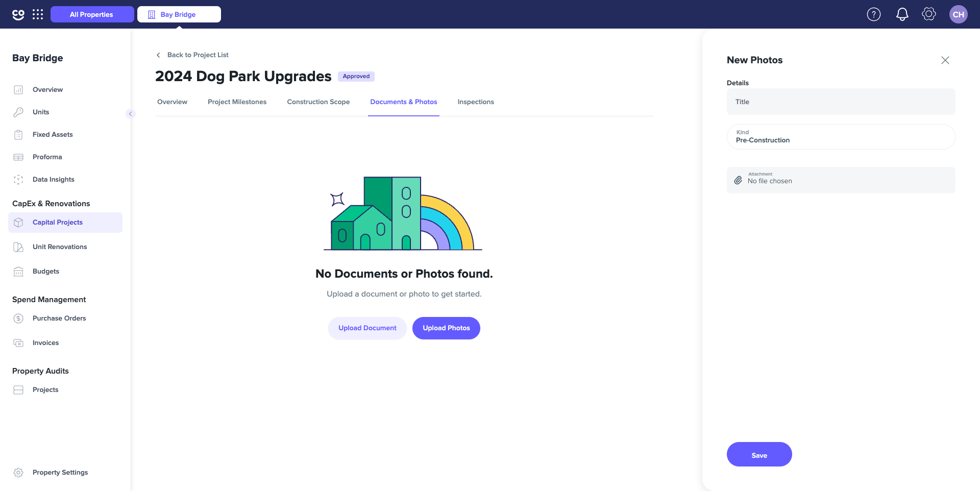Select the Data Insights sidebar icon
This screenshot has height=491, width=980.
pyautogui.click(x=18, y=179)
